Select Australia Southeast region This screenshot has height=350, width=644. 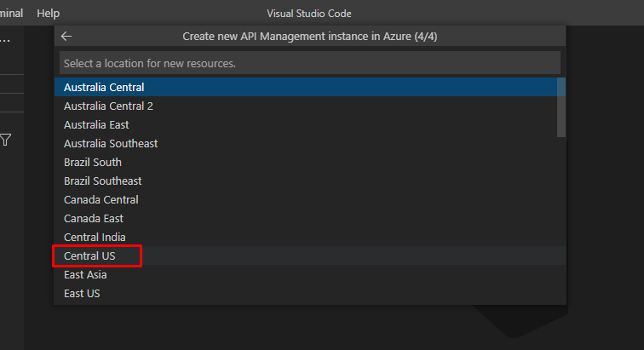tap(111, 143)
